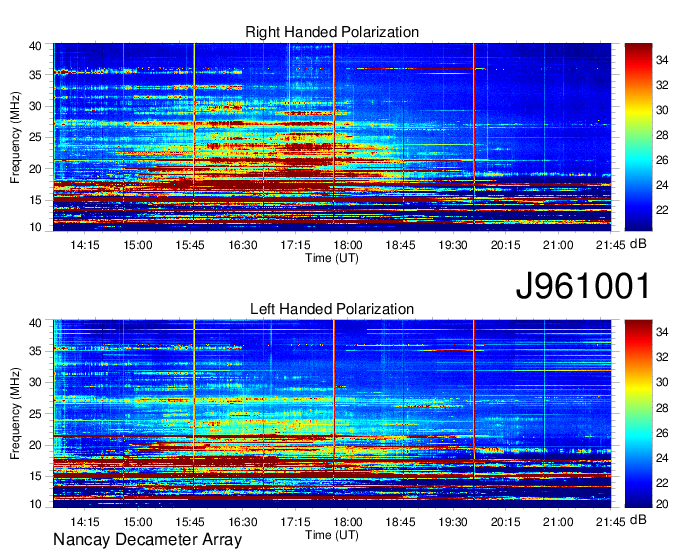
Task: Click the dB unit label of Left Handed colorbar
Action: point(638,520)
